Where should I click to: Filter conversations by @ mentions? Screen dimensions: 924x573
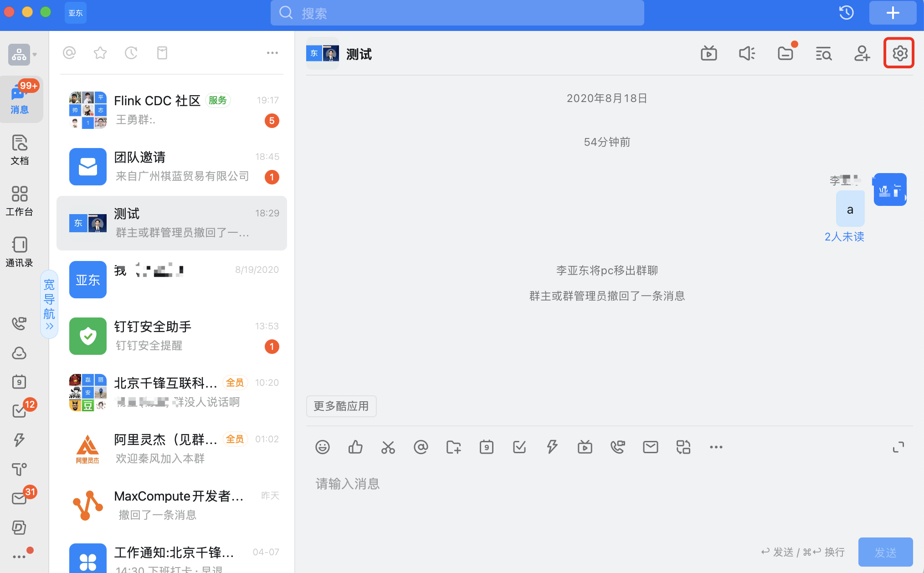[69, 53]
